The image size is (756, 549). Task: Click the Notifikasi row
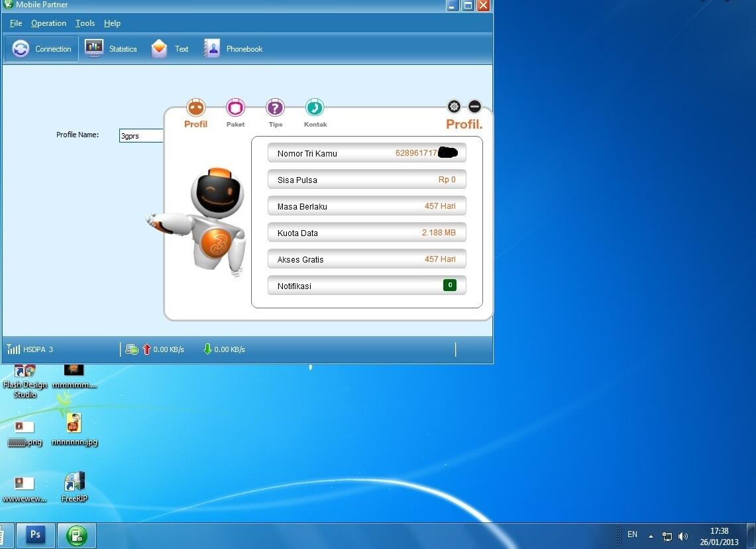[x=367, y=286]
